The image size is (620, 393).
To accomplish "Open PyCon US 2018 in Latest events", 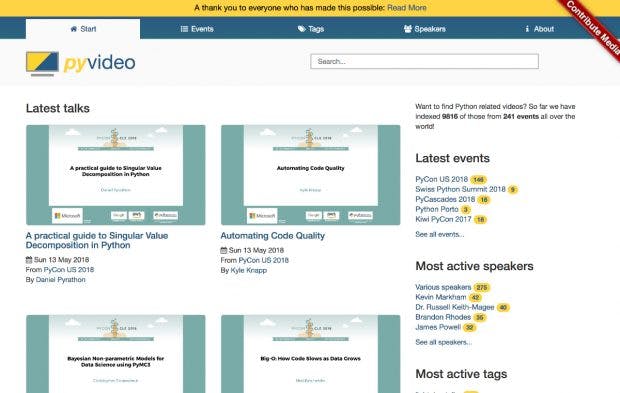I will (x=441, y=179).
